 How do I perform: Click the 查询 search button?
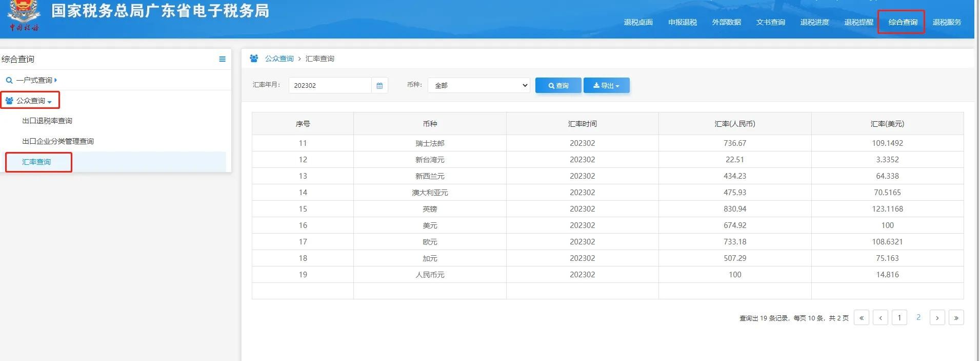(558, 86)
